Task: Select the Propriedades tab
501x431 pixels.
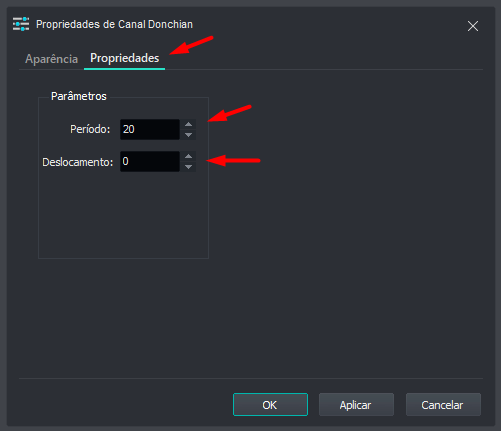Action: tap(125, 58)
